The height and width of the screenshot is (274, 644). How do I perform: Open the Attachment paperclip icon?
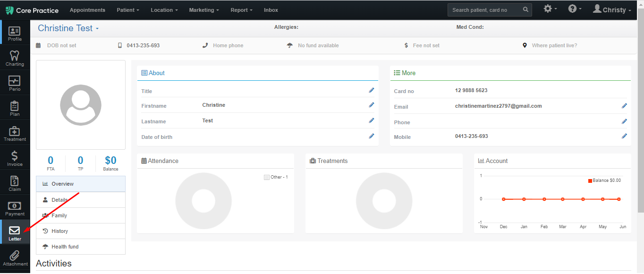click(15, 256)
